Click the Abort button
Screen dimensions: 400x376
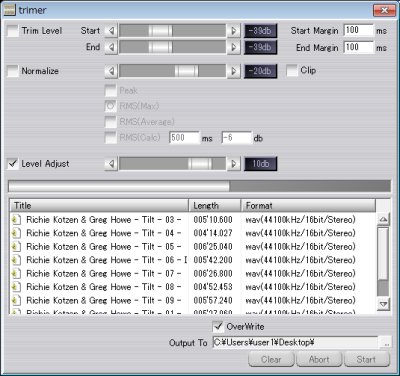coord(319,359)
